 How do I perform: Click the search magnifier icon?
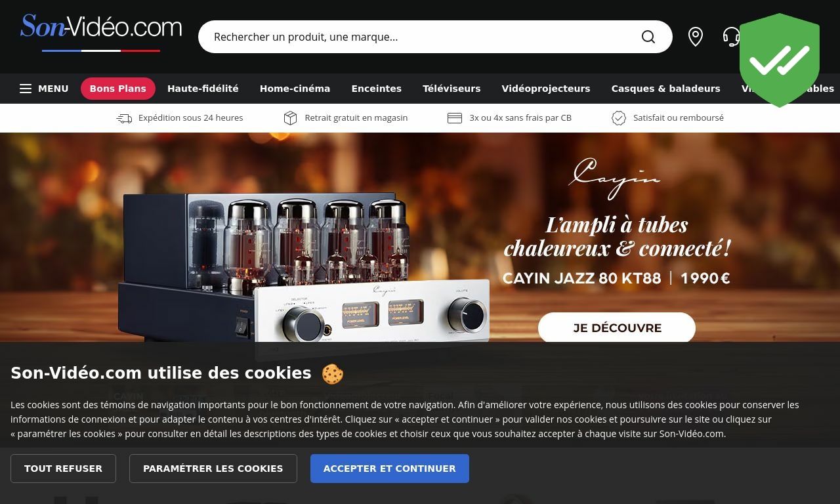648,37
